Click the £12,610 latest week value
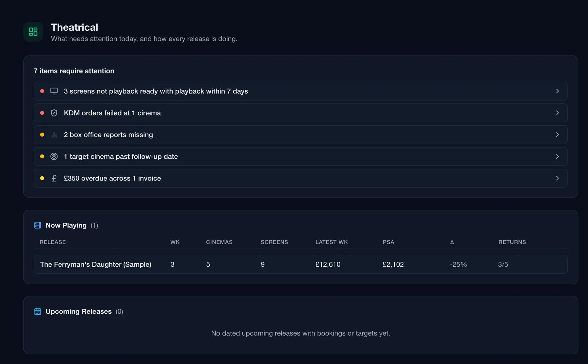Viewport: 588px width, 364px height. tap(328, 264)
